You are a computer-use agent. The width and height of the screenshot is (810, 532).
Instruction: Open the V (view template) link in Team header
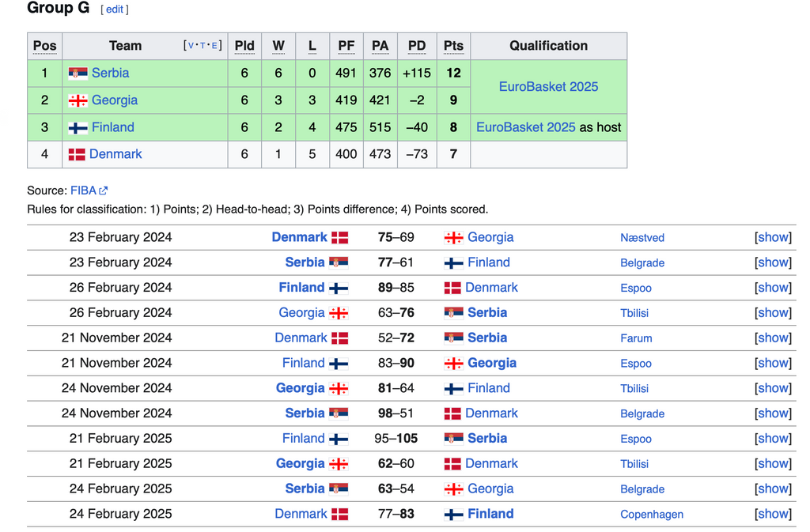point(190,46)
